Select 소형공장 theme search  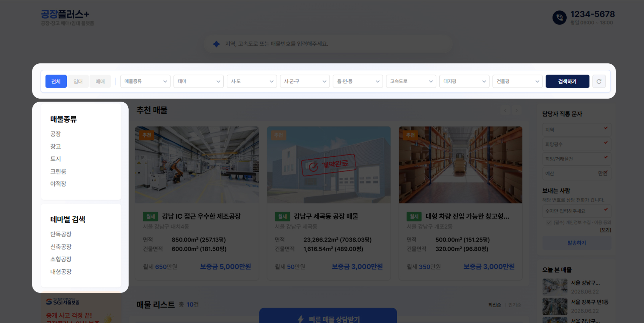pos(61,259)
